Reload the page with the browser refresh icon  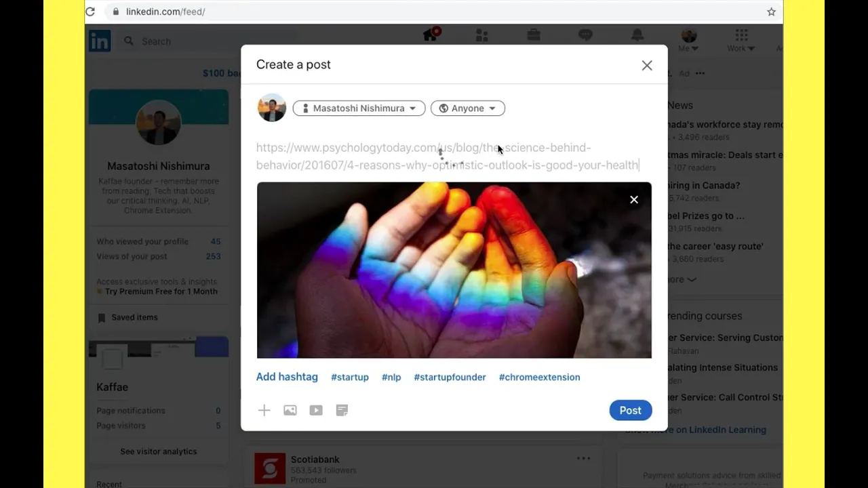coord(90,12)
